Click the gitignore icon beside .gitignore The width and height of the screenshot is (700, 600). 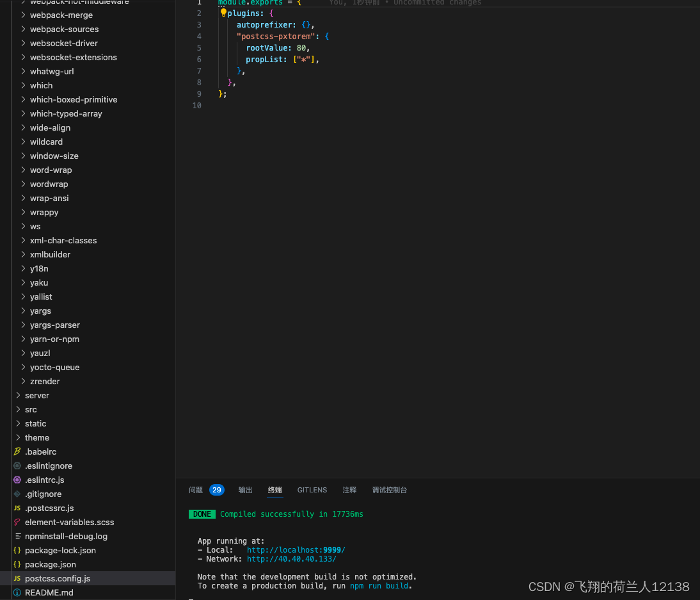pos(18,494)
